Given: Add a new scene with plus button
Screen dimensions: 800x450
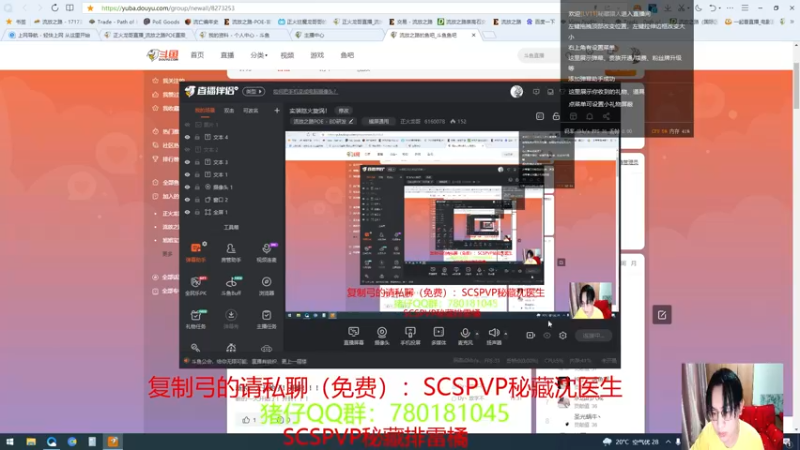Looking at the screenshot, I should click(x=277, y=110).
